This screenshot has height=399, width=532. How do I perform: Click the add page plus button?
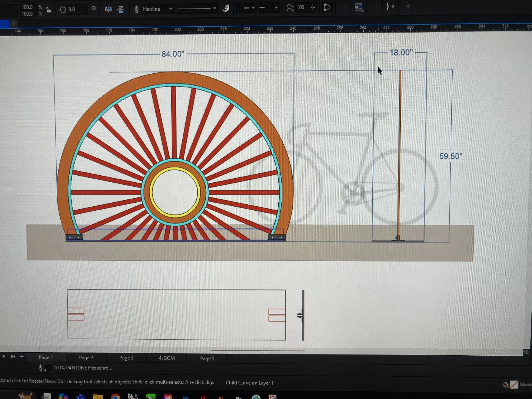click(x=22, y=356)
